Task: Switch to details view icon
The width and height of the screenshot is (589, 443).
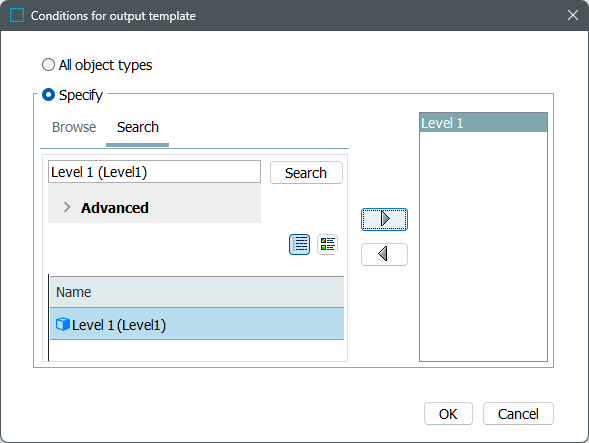Action: click(328, 244)
